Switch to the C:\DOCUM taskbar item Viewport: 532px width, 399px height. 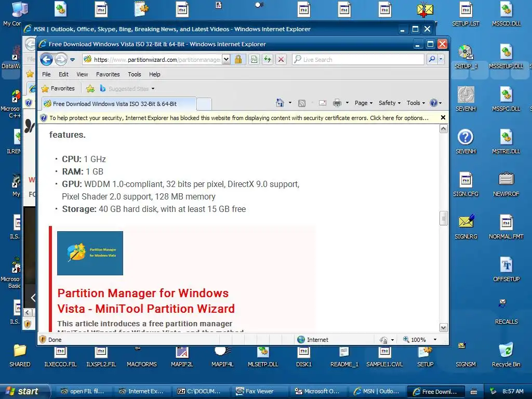pos(202,391)
